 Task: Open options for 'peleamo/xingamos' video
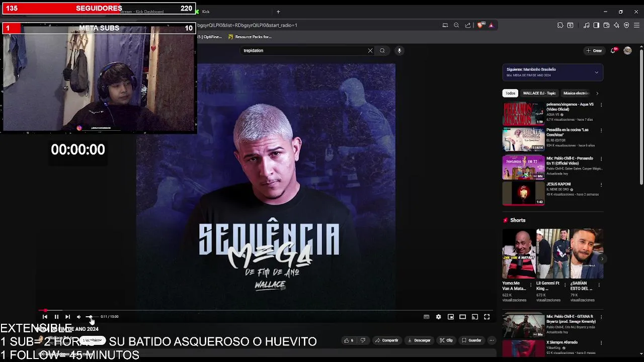click(601, 105)
